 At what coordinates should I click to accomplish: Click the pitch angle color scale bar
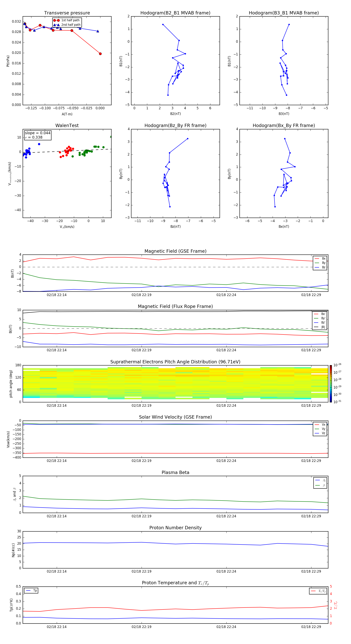click(x=331, y=384)
